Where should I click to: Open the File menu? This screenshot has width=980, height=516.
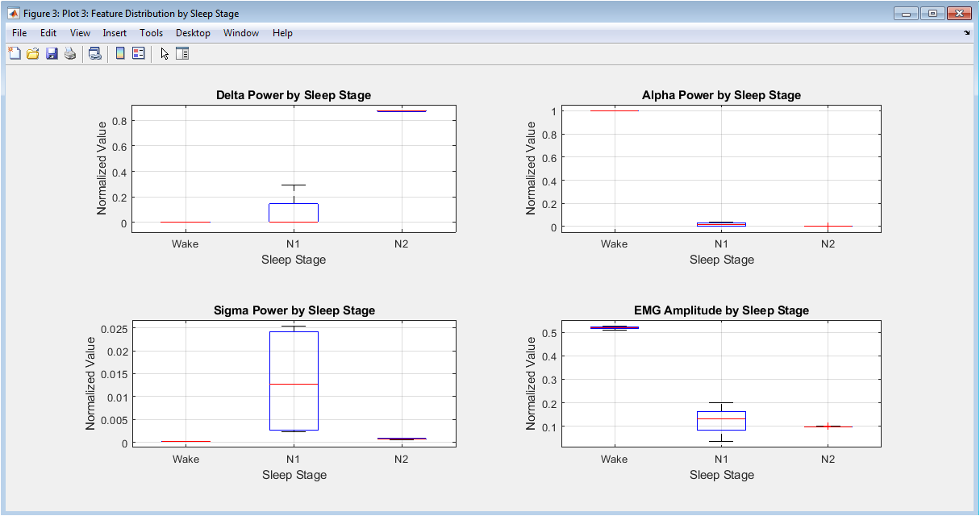tap(19, 33)
